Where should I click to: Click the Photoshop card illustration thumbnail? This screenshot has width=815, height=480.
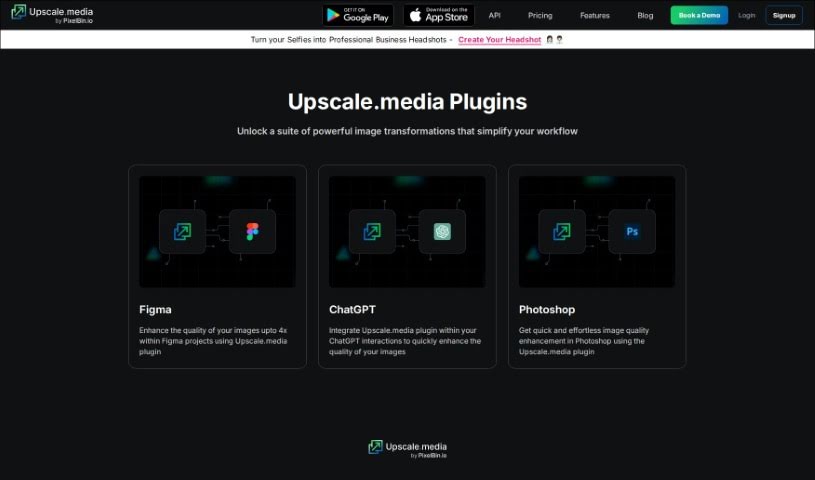[597, 231]
